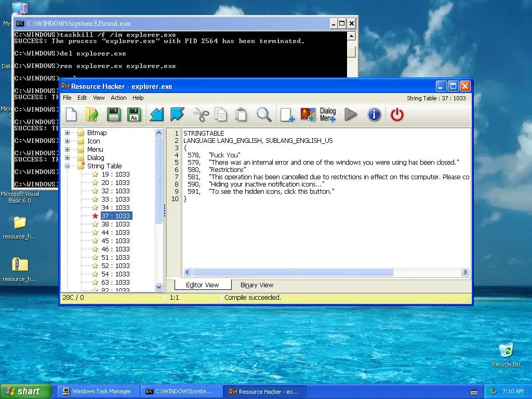Screen dimensions: 532x399
Task: Click the editor's scroll right arrow
Action: pos(465,272)
